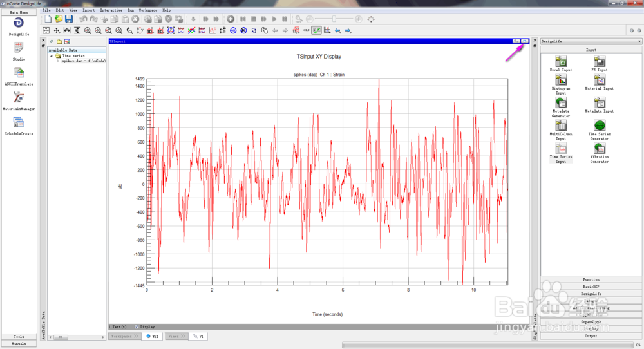Expand the Views >> tab strip
Image resolution: width=644 pixels, height=349 pixels.
(x=176, y=336)
